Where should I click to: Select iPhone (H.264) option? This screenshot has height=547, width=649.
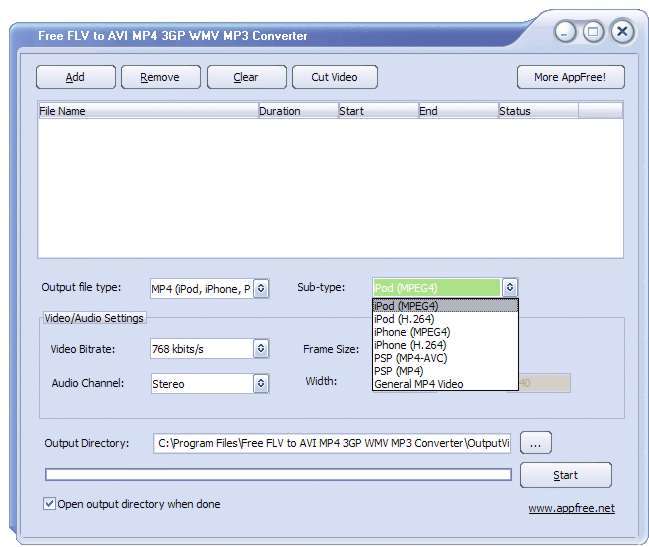point(410,345)
